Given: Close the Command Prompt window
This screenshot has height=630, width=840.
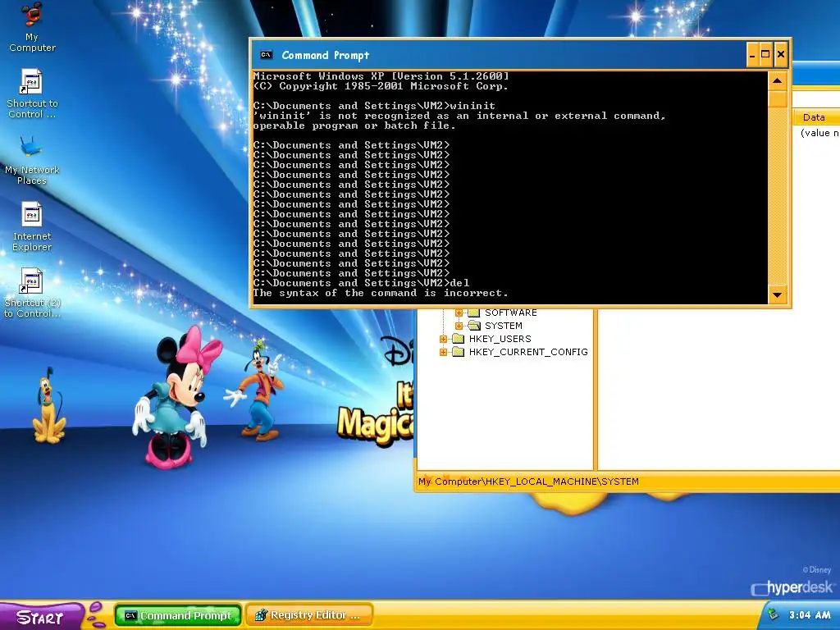Looking at the screenshot, I should (x=781, y=55).
